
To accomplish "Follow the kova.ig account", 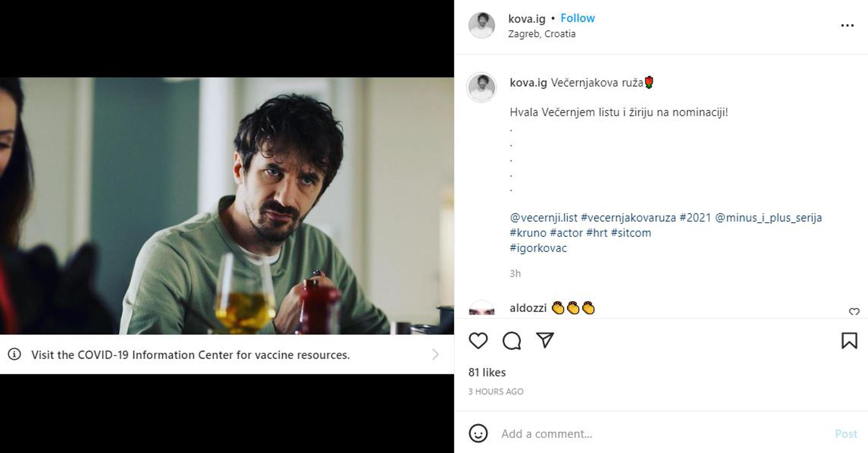I will [578, 18].
